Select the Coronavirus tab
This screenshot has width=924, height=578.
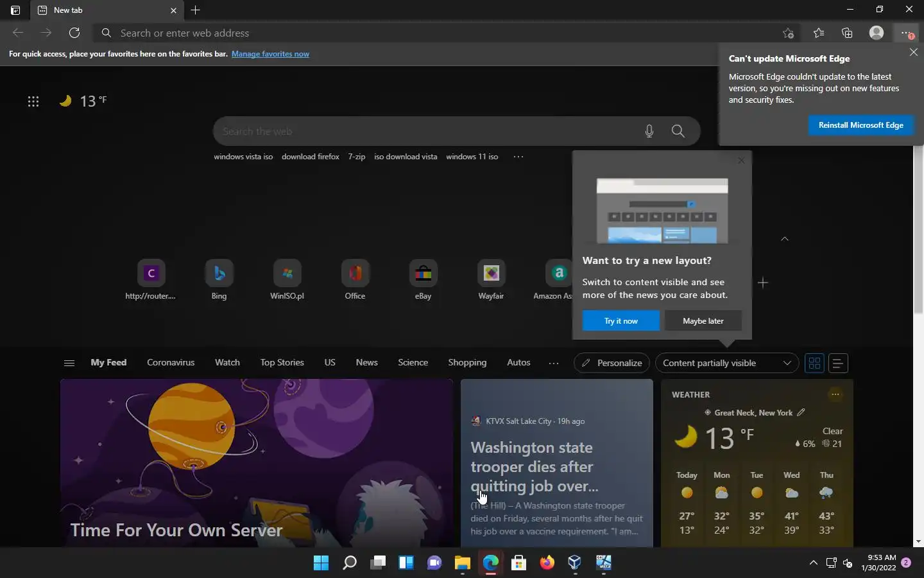pos(171,362)
